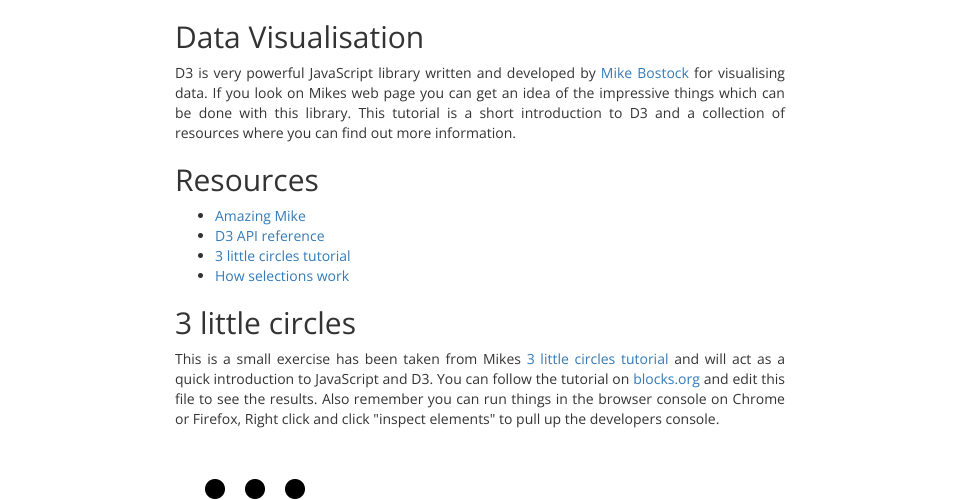Screen dimensions: 960x500
Task: Click the inline 3 little circles tutorial paragraph link
Action: (597, 359)
